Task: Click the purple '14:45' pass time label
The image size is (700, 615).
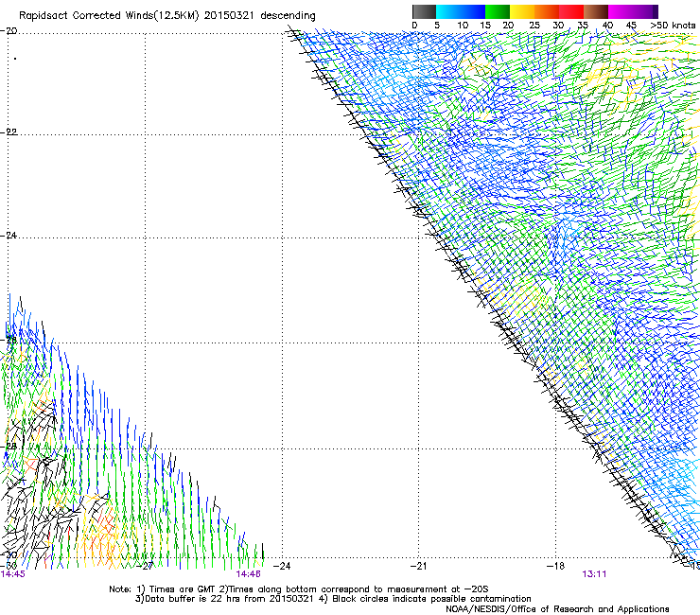Action: coord(13,574)
